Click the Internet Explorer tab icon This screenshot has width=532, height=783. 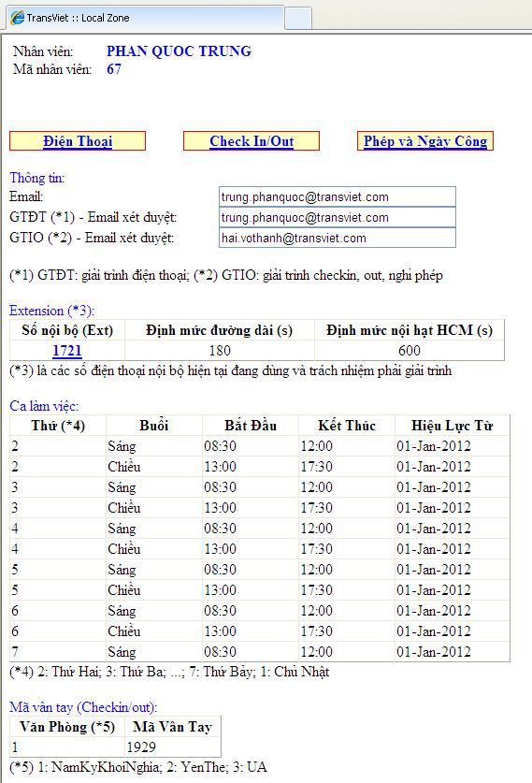pos(17,18)
